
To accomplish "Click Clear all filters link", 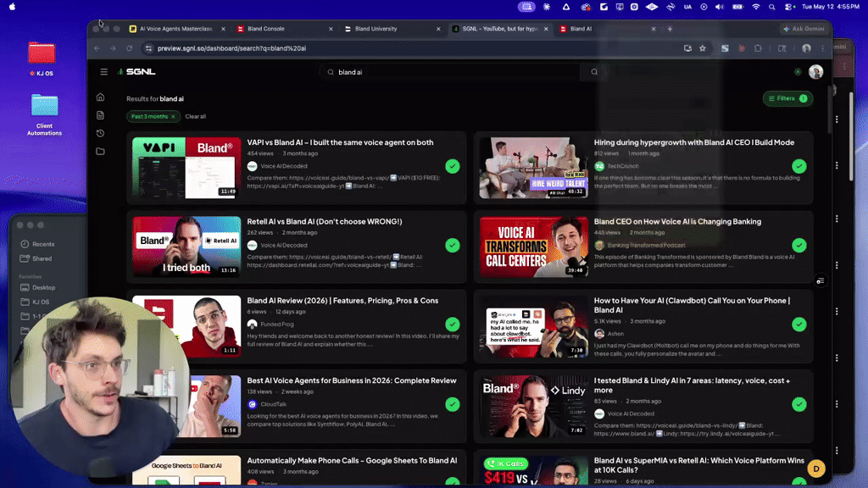I will 196,117.
